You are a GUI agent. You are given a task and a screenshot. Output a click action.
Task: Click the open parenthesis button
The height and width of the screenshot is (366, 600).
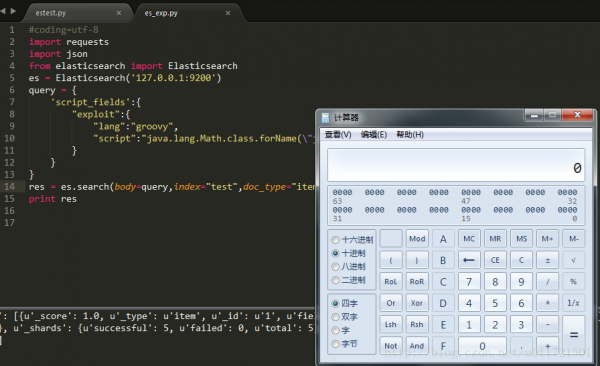point(391,260)
